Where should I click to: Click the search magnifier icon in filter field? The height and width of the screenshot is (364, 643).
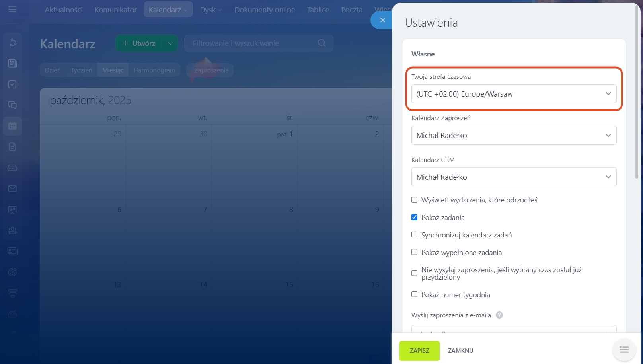tap(321, 43)
